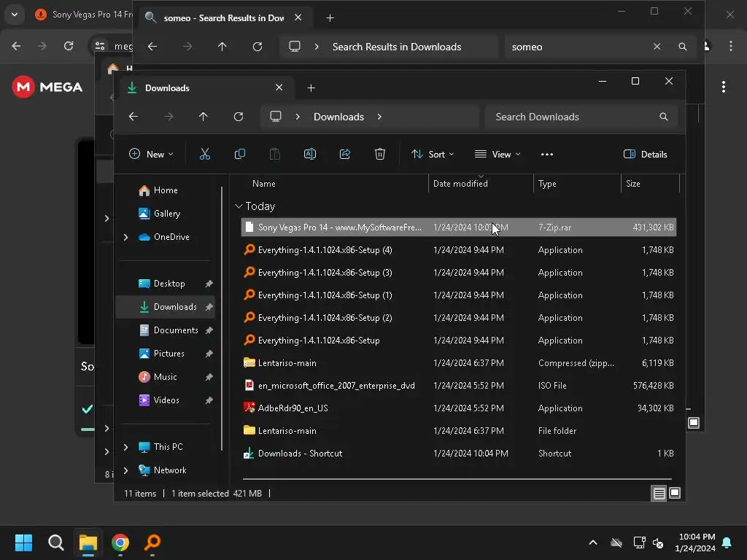
Task: Click the search magnifier in Search Downloads box
Action: 664,117
